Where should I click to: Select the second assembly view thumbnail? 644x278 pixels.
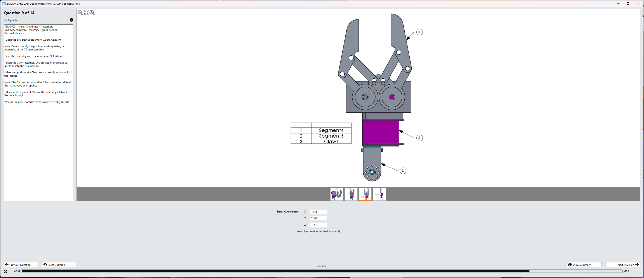[351, 194]
